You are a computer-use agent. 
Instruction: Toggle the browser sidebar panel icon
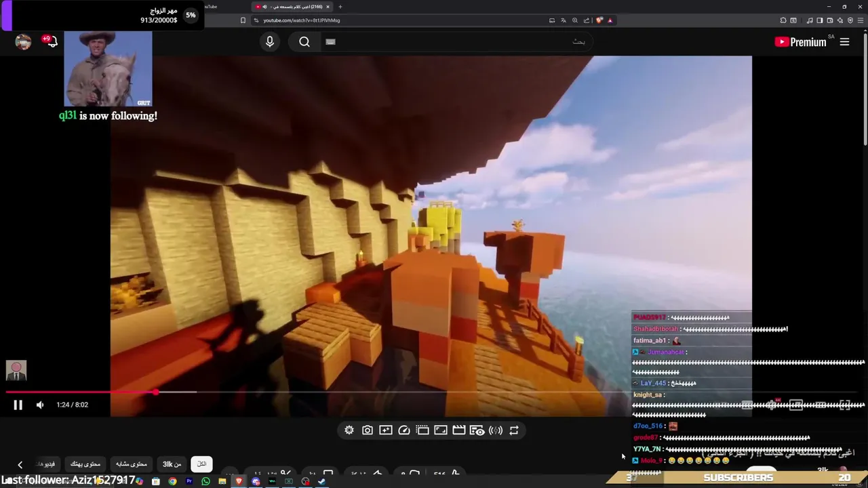[819, 20]
